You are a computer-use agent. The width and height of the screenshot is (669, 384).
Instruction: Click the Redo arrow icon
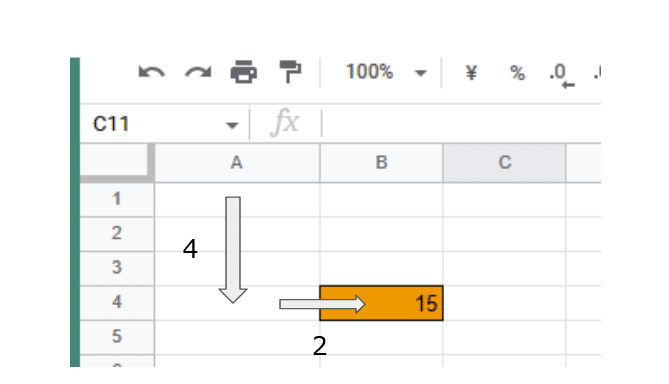198,73
